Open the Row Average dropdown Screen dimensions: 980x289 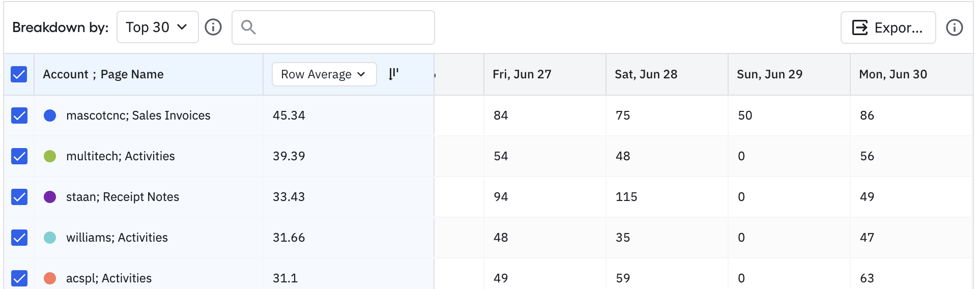(x=324, y=74)
